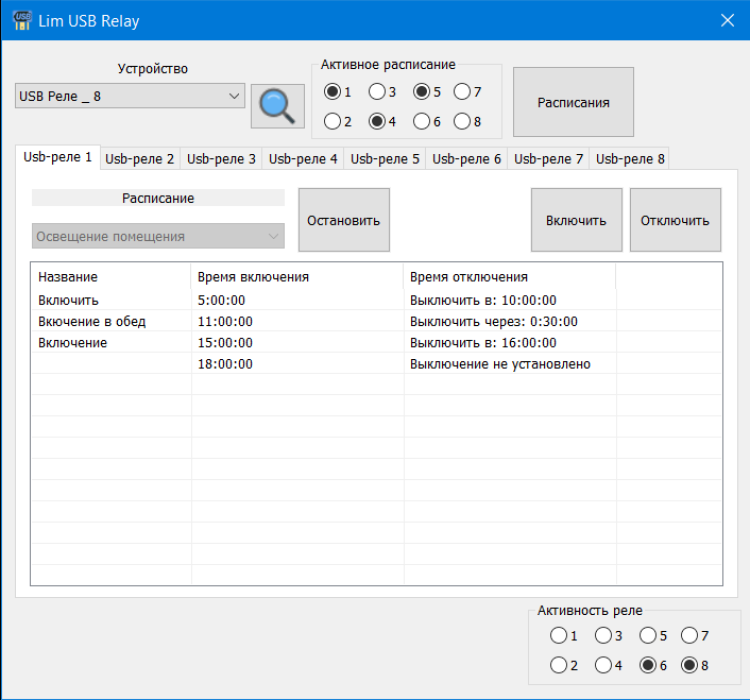This screenshot has width=750, height=700.
Task: Open the Устройство device dropdown
Action: click(x=131, y=96)
